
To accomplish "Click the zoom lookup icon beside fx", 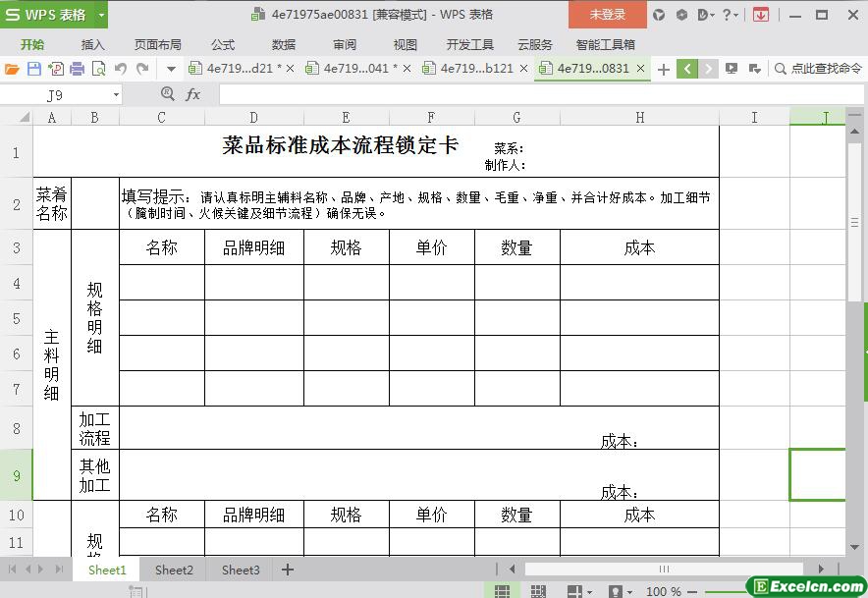I will (x=167, y=94).
